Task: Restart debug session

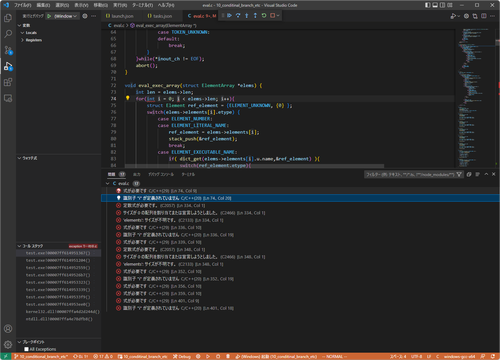Action: point(264,16)
